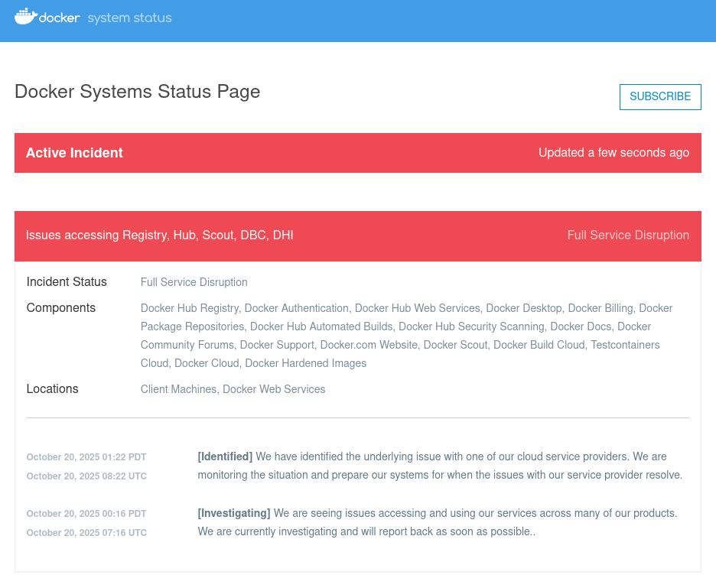Click Full Service Disruption in red incident header
The height and width of the screenshot is (588, 716).
coord(628,236)
